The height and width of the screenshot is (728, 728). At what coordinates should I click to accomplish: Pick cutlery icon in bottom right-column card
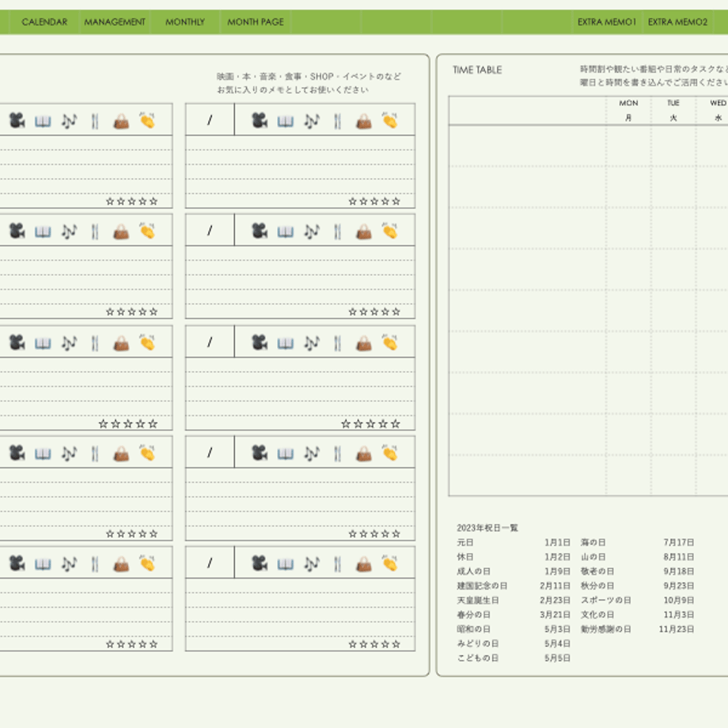coord(338,564)
